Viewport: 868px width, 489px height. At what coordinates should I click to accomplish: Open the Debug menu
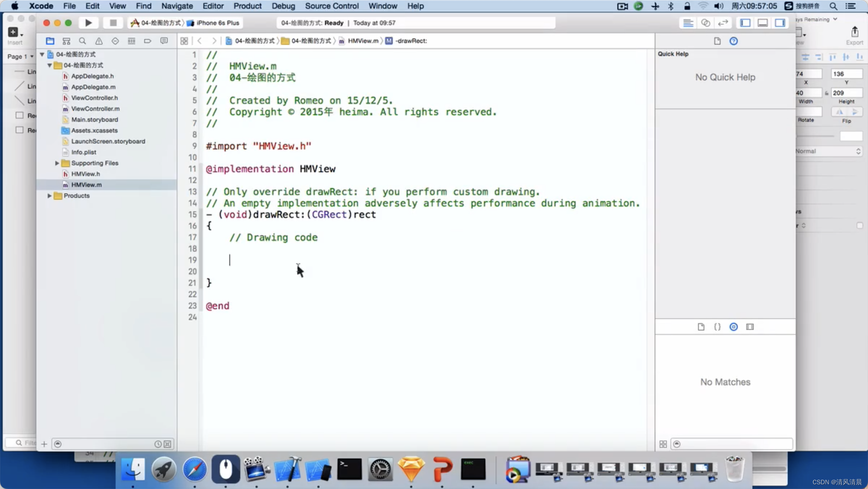(283, 6)
